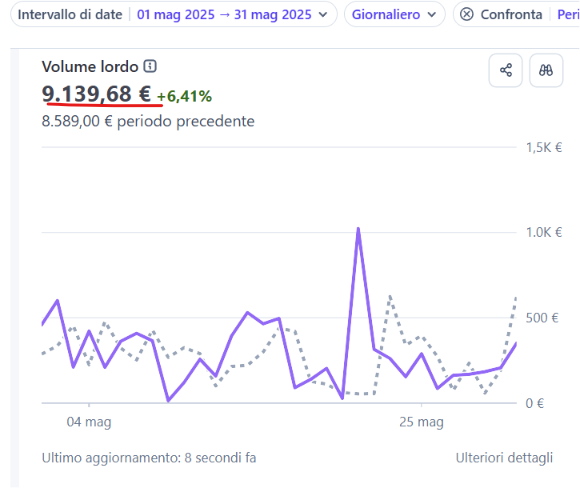Open the Ulteriori dettagli link
The height and width of the screenshot is (488, 580).
(504, 458)
